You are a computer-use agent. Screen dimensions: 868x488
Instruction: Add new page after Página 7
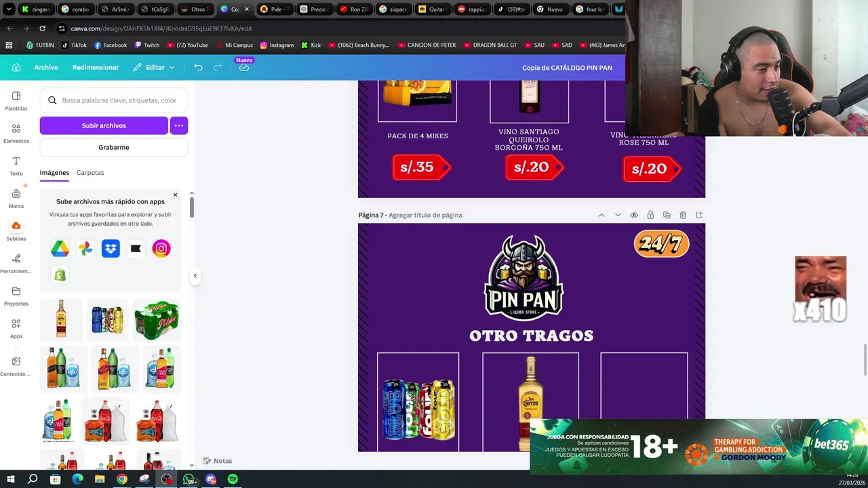[x=699, y=215]
